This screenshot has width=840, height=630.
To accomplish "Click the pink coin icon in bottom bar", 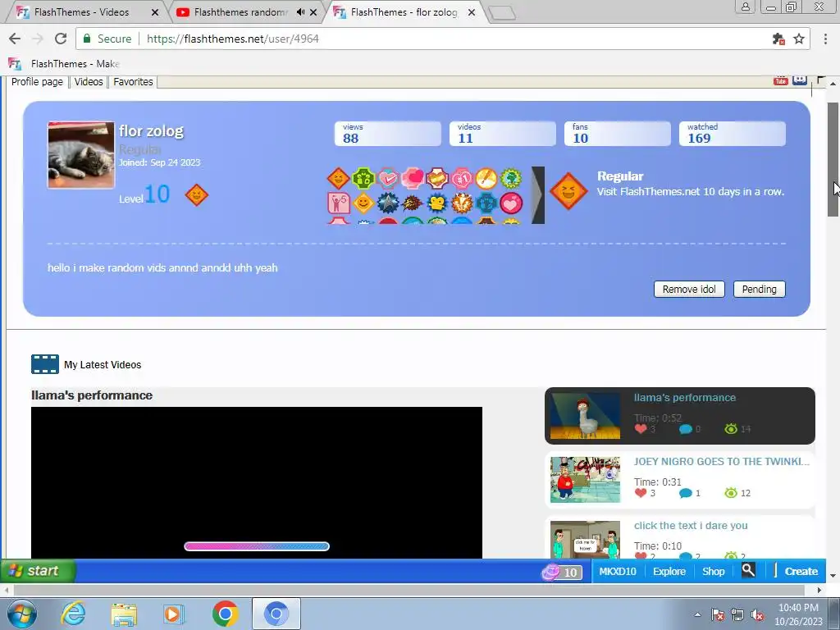I will tap(550, 572).
